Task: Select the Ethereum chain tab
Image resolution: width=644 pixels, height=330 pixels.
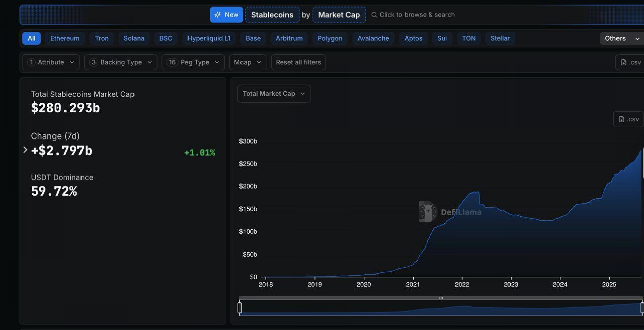Action: click(x=65, y=38)
